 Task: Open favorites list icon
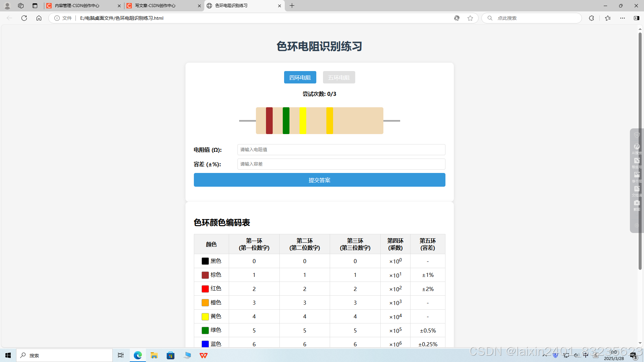[x=608, y=18]
